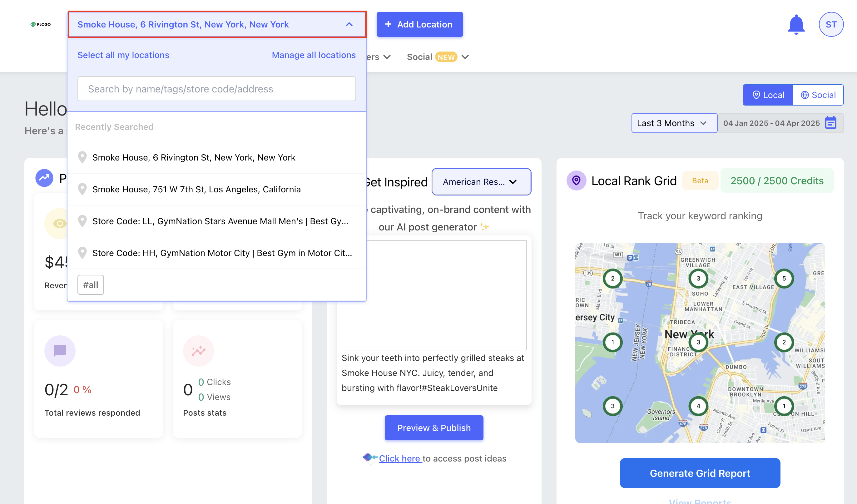Click pin icon beside Store Code: LL
The width and height of the screenshot is (857, 504).
coord(82,221)
